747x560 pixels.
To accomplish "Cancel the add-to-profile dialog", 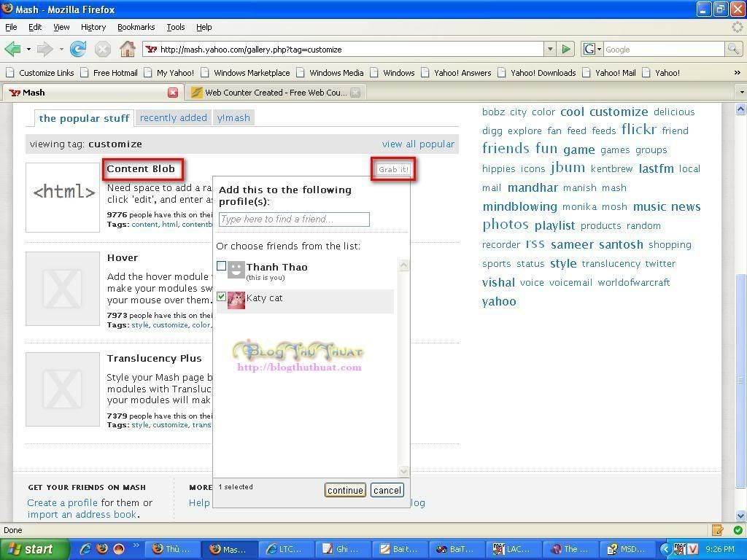I will point(387,490).
